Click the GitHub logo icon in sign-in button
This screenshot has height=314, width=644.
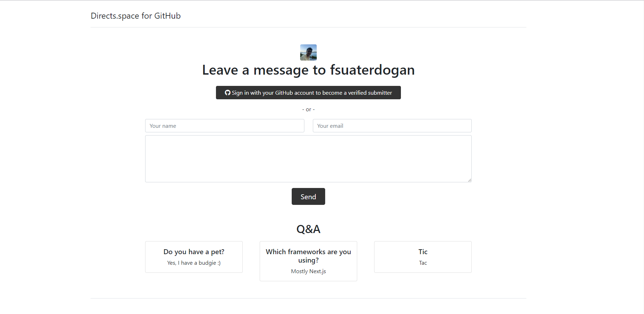(x=228, y=93)
